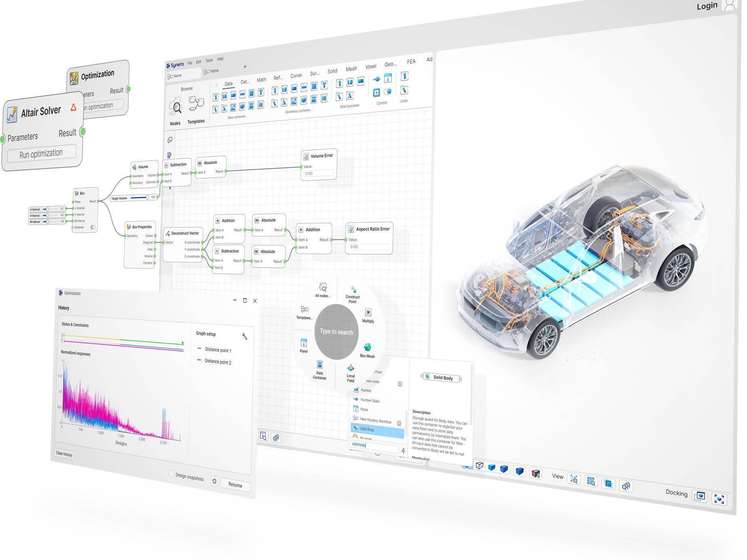Open the Help menu
This screenshot has height=560, width=747.
pos(220,59)
